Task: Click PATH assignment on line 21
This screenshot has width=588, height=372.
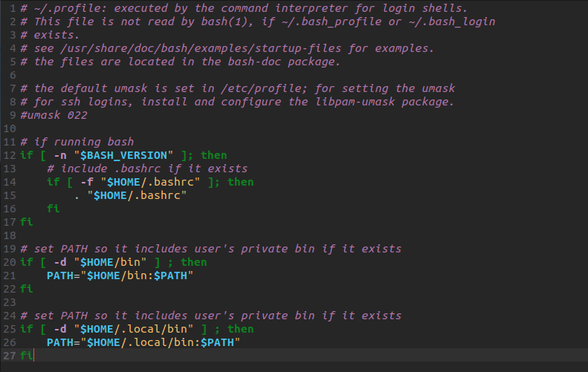Action: [60, 275]
